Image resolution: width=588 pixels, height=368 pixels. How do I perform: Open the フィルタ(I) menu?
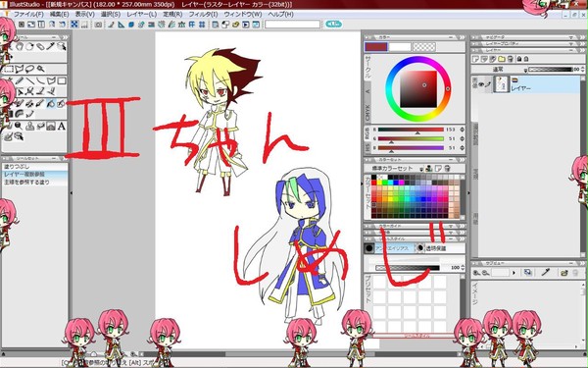203,15
